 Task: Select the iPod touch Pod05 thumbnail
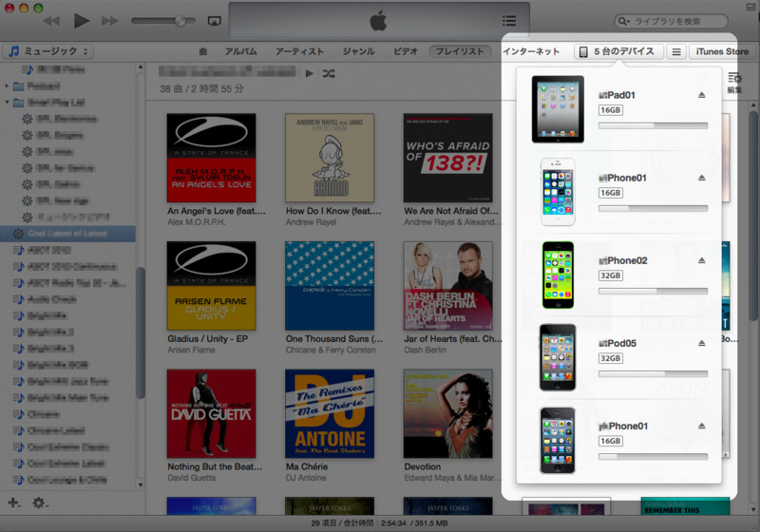click(558, 357)
